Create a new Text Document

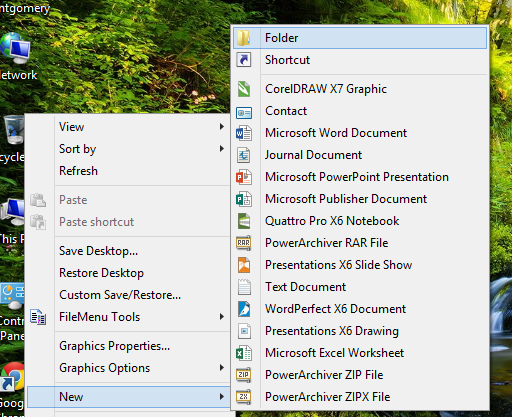(x=360, y=287)
